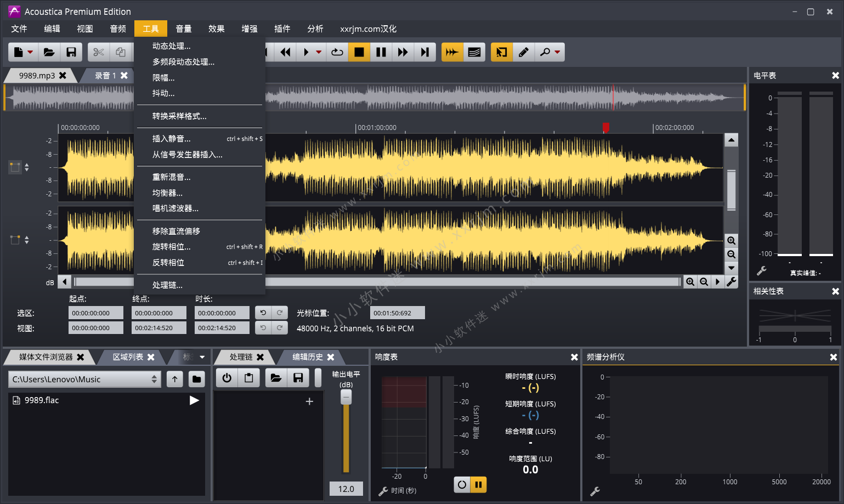Click the clipboard icon in 处理链 panel
The image size is (844, 504).
pyautogui.click(x=249, y=378)
